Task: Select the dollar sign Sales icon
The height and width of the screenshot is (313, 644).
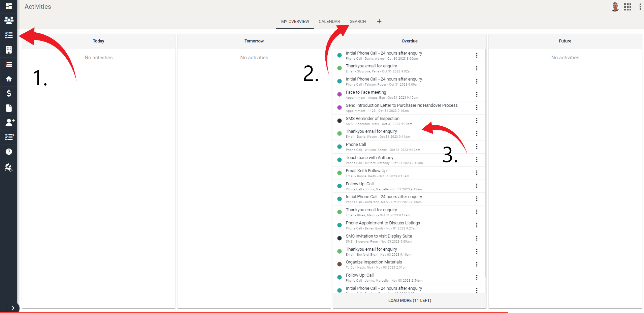Action: (x=9, y=93)
